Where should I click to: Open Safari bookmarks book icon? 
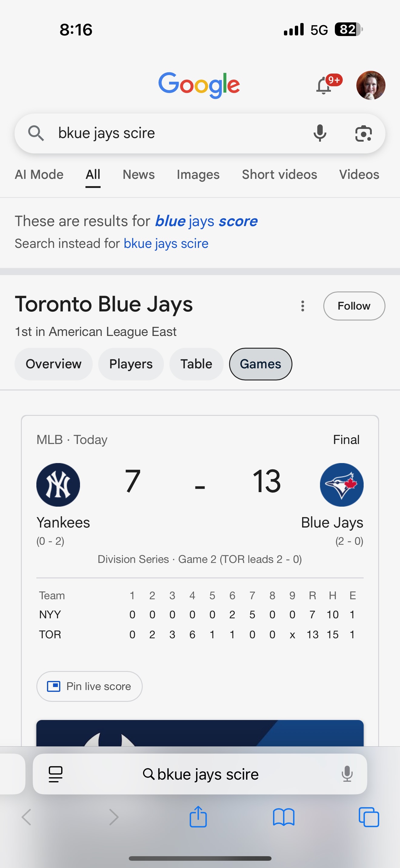[x=283, y=817]
